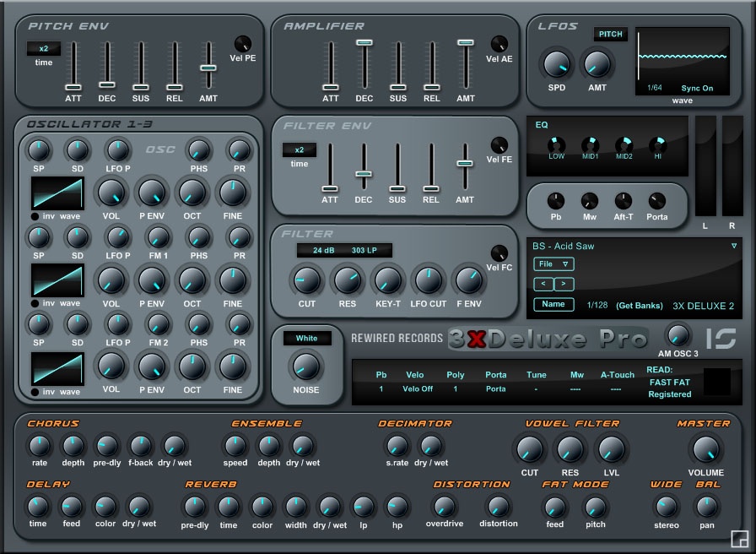Select the PITCH tab in the LFOs panel
The width and height of the screenshot is (756, 554).
coord(610,35)
